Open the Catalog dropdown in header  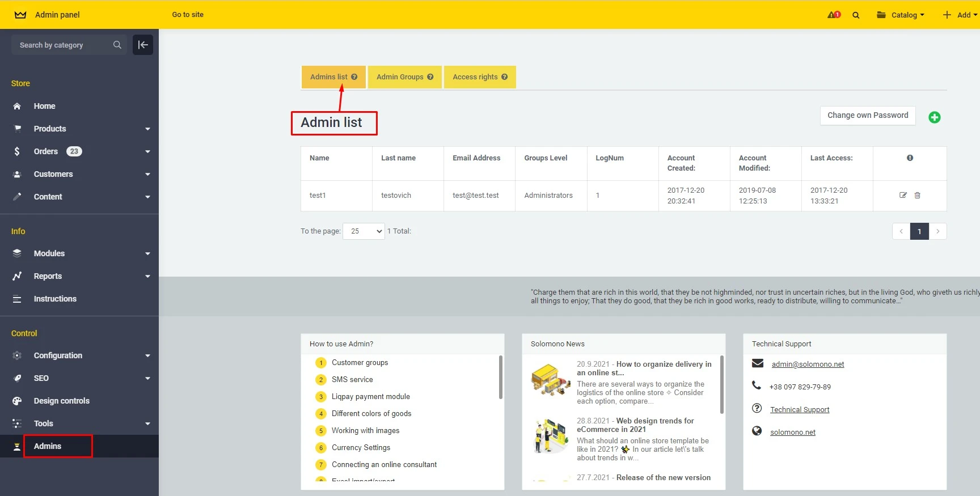[x=901, y=15]
